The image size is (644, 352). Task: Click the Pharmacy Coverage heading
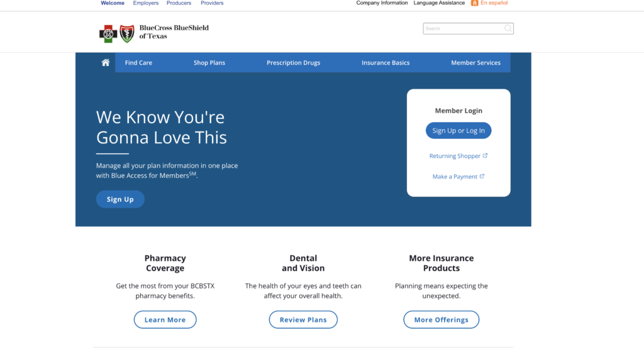(x=165, y=263)
